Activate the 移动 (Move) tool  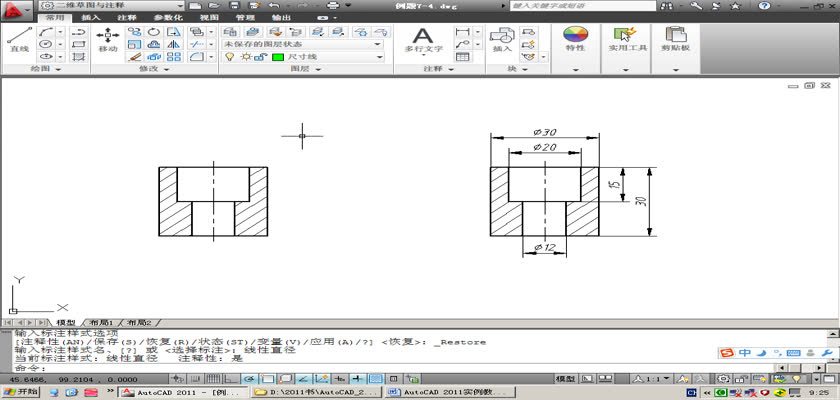(x=108, y=39)
